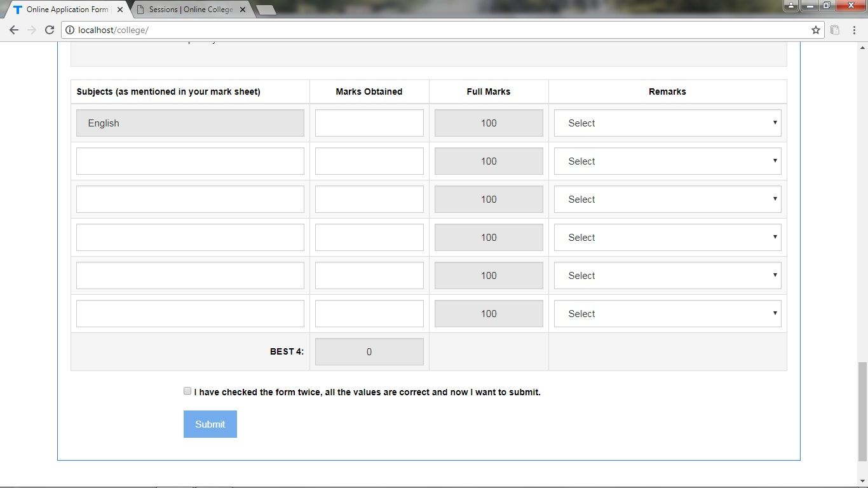The width and height of the screenshot is (868, 488).
Task: Click the 'Full Marks' column header
Action: (489, 91)
